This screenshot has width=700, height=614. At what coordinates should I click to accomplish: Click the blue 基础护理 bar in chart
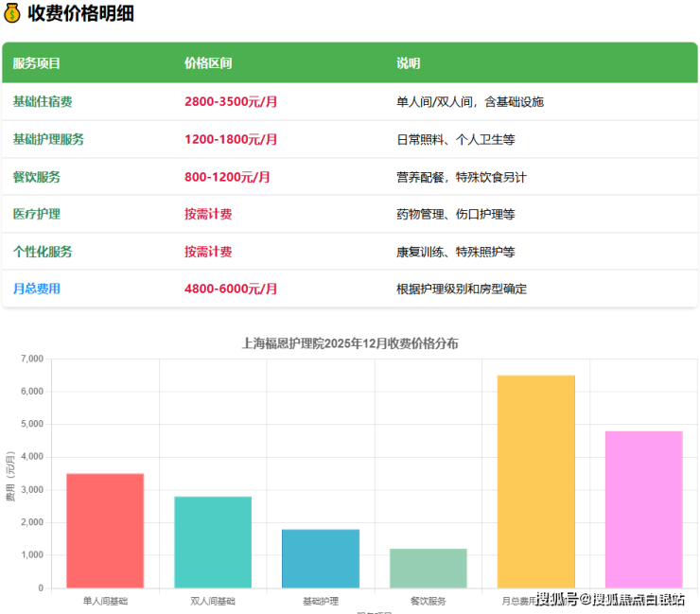pyautogui.click(x=321, y=558)
